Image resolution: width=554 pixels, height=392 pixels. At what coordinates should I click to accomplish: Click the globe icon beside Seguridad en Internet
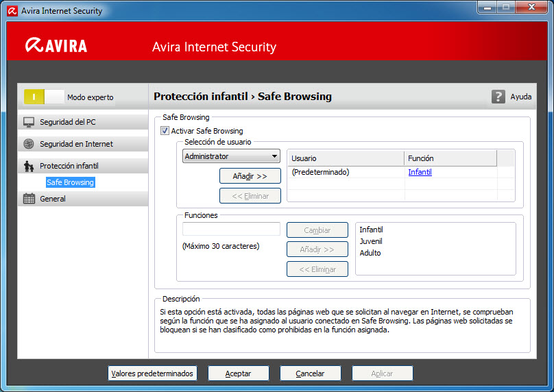point(29,144)
